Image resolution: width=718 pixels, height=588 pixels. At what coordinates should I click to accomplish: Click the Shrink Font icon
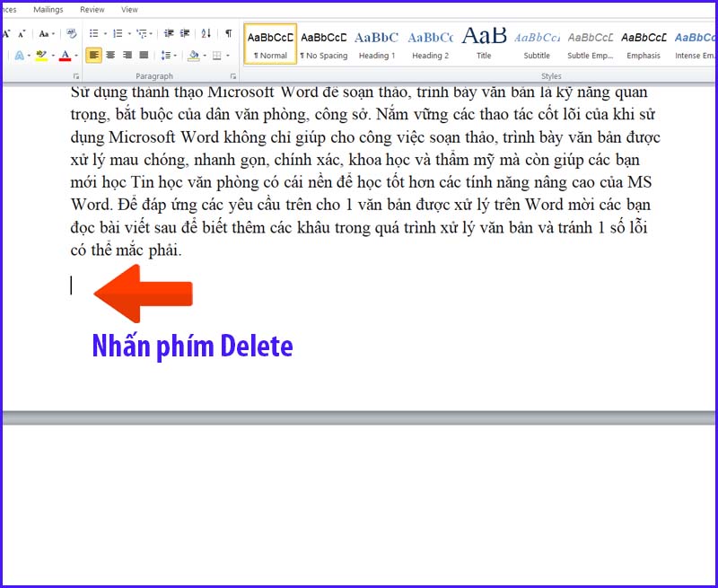(21, 34)
